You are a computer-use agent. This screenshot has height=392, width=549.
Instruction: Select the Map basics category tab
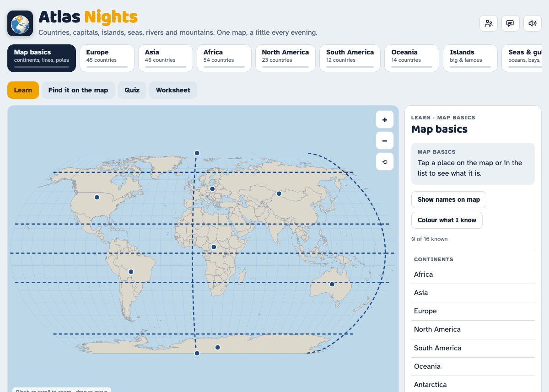pyautogui.click(x=42, y=58)
